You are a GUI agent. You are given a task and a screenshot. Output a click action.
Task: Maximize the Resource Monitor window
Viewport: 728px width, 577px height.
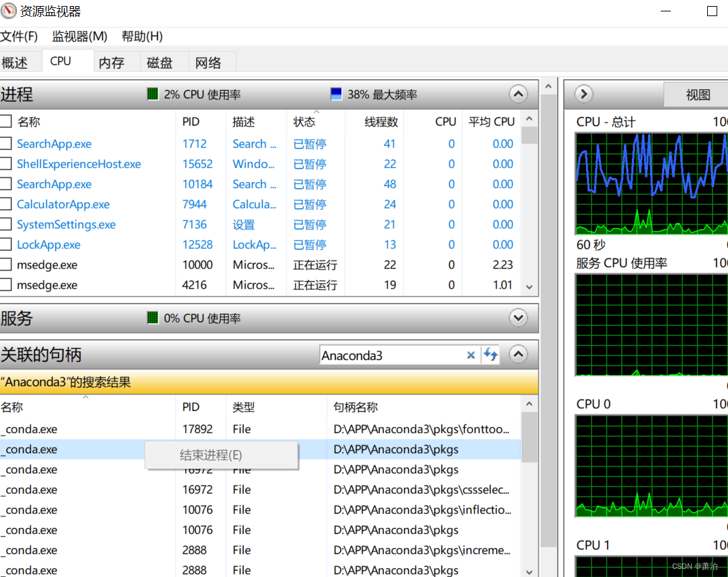coord(712,11)
